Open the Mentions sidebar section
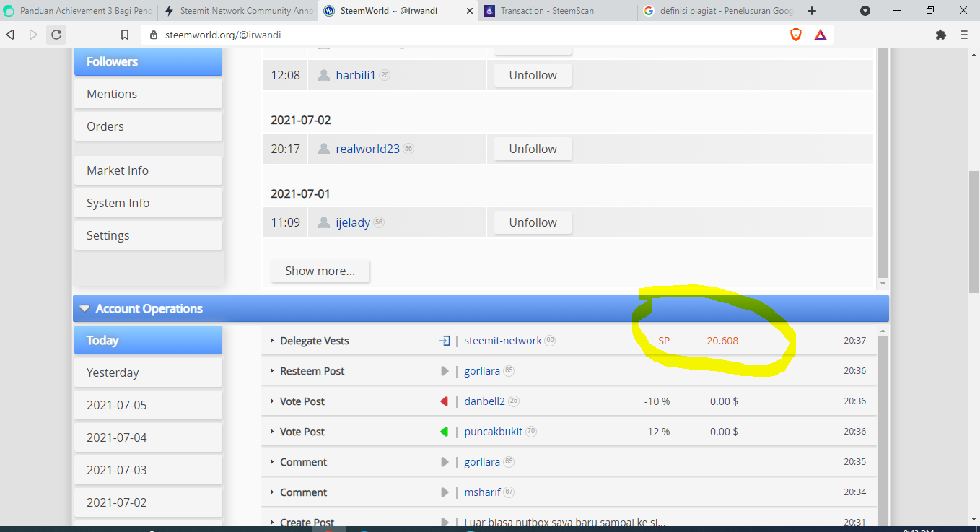 click(148, 94)
